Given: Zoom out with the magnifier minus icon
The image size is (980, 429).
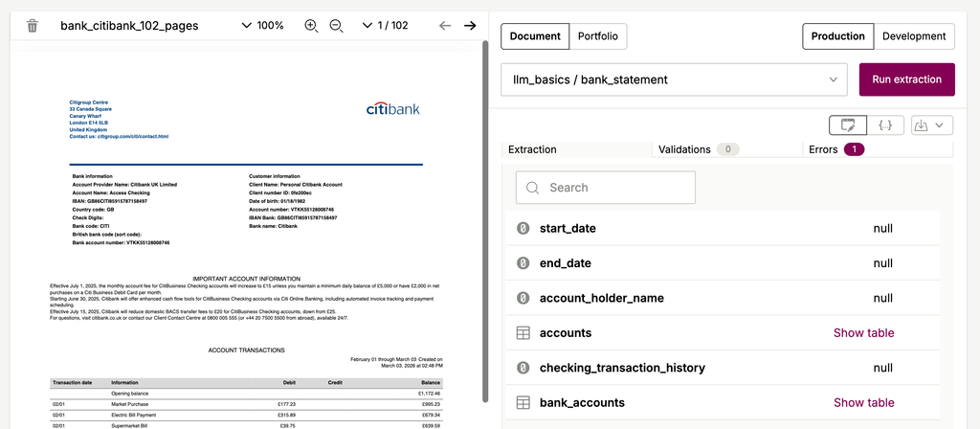Looking at the screenshot, I should [336, 26].
